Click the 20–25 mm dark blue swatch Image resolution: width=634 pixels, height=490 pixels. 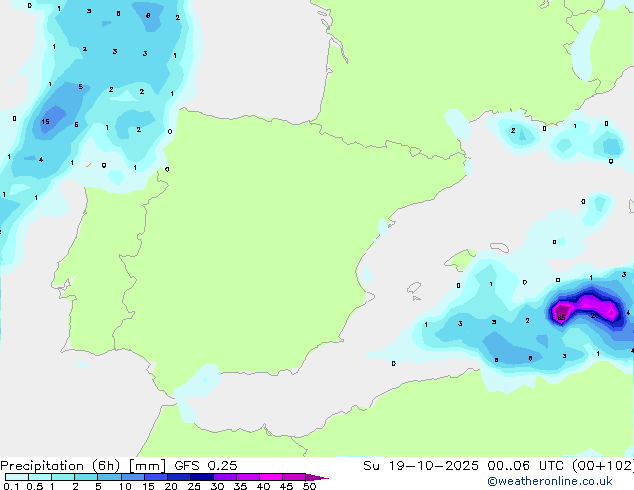(x=179, y=477)
